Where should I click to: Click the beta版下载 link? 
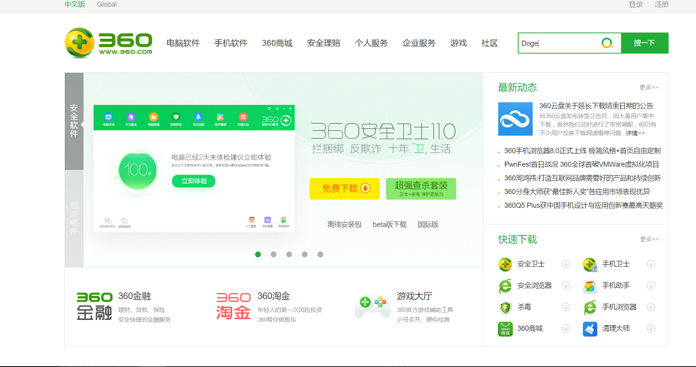click(x=389, y=225)
